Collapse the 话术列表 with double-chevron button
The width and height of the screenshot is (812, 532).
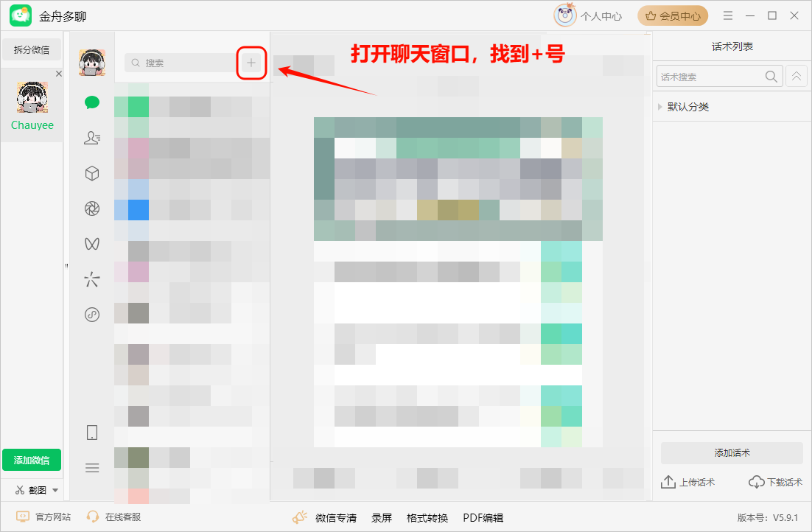pos(797,76)
